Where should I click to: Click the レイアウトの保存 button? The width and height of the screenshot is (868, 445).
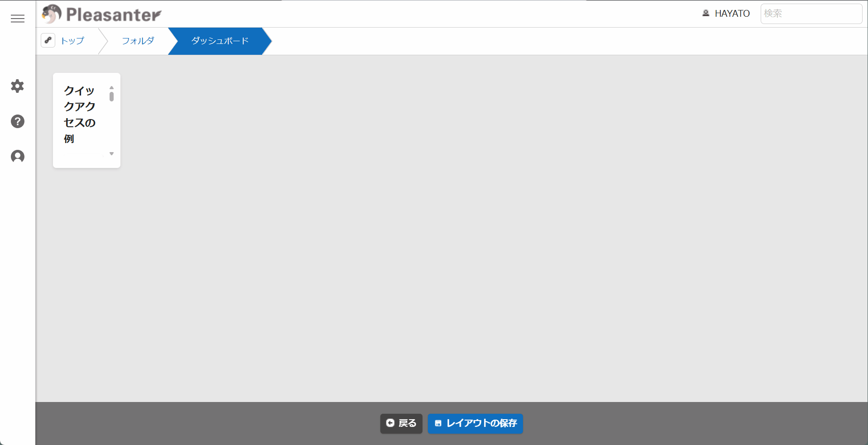tap(475, 423)
